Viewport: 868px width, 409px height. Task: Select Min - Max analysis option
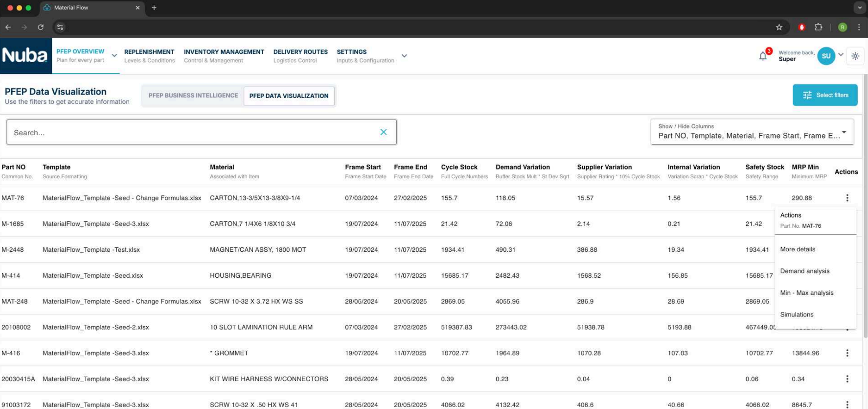point(806,293)
